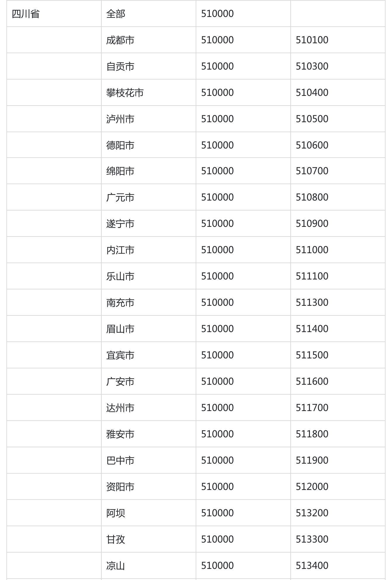Click code 510100 for 成都市
Image resolution: width=392 pixels, height=580 pixels.
pos(312,40)
